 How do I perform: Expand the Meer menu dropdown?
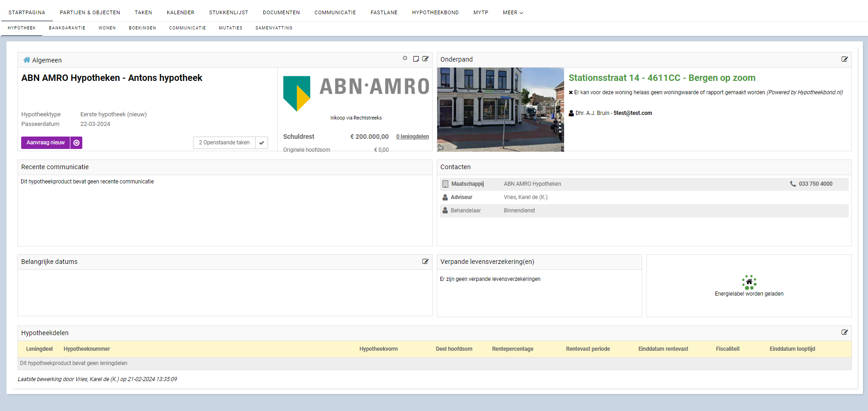(513, 12)
